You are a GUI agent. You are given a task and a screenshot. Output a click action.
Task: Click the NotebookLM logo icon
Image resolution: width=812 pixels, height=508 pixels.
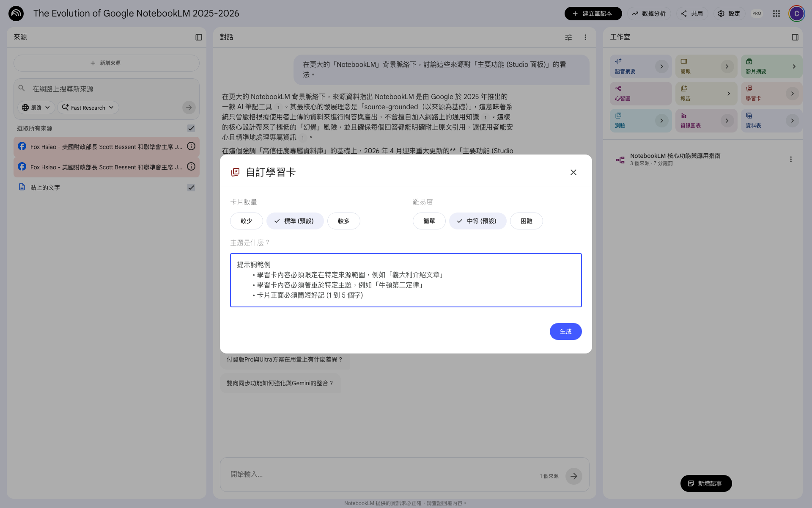tap(16, 14)
